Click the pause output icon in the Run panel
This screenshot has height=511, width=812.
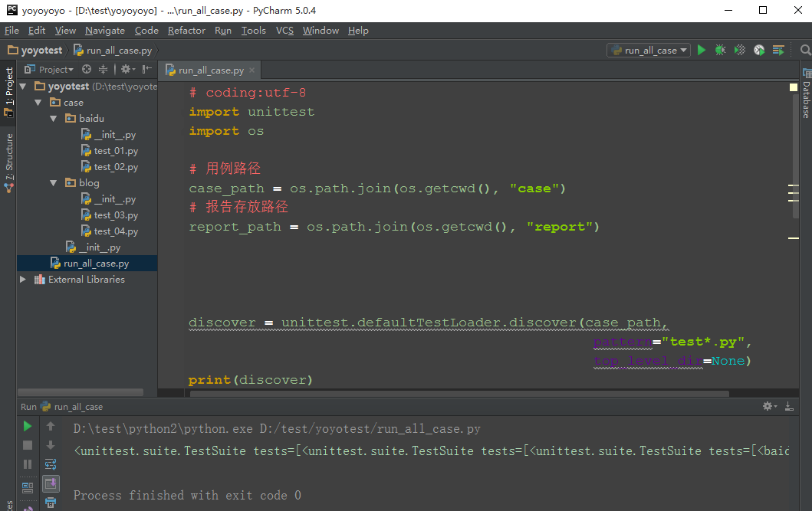coord(28,464)
